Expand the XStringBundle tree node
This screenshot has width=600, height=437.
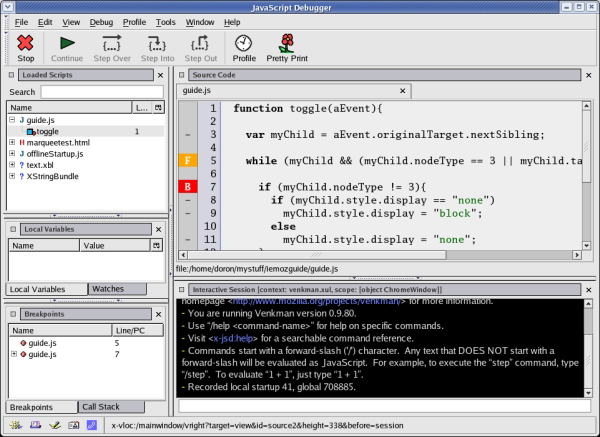click(11, 177)
